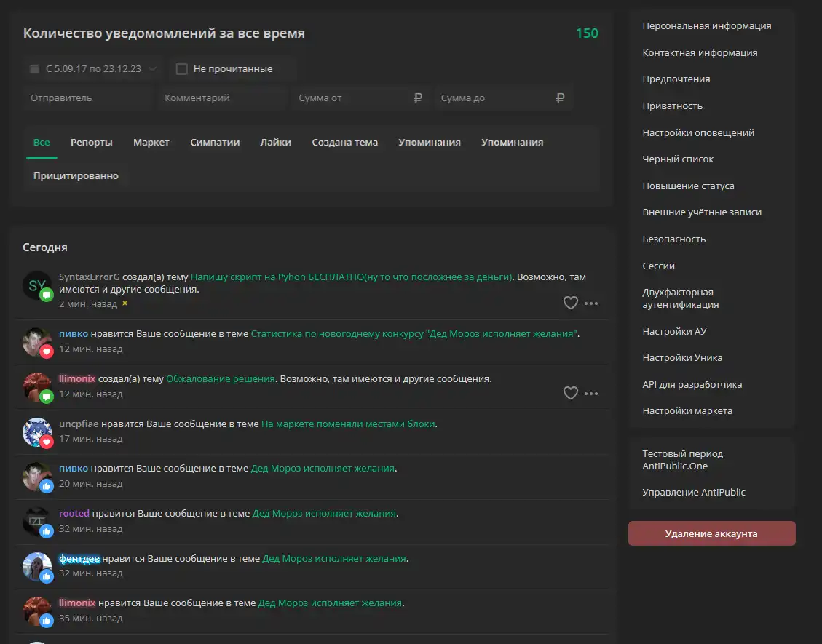The image size is (822, 644).
Task: Open Настройки оповещений
Action: [x=698, y=132]
